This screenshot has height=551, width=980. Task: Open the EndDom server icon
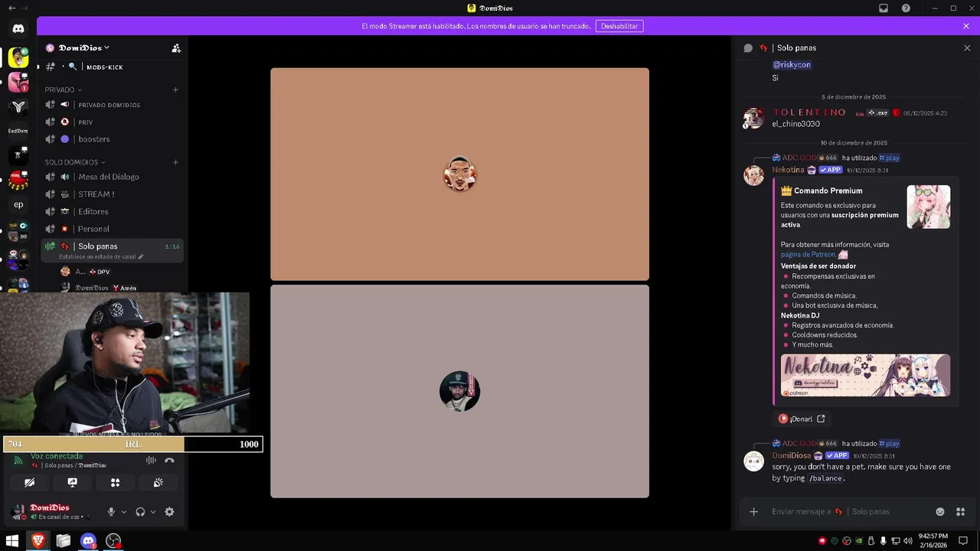point(18,131)
